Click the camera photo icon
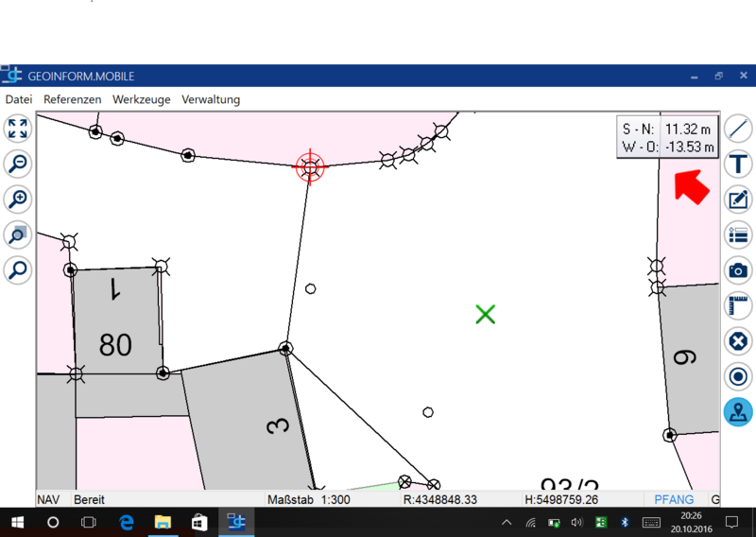The width and height of the screenshot is (756, 537). pyautogui.click(x=738, y=270)
